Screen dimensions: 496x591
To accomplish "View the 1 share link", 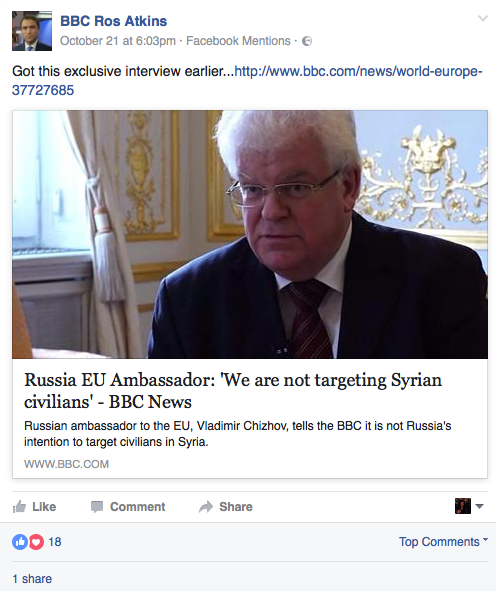I will pos(32,579).
